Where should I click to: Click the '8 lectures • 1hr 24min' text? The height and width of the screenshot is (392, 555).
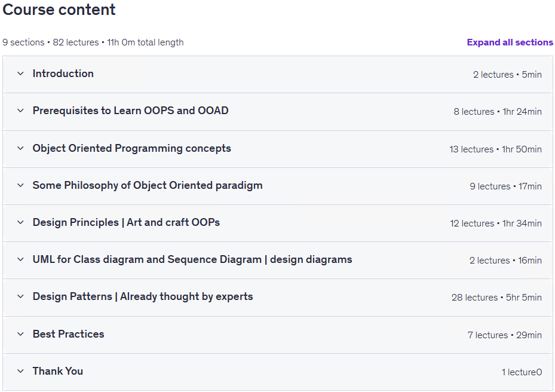click(498, 112)
